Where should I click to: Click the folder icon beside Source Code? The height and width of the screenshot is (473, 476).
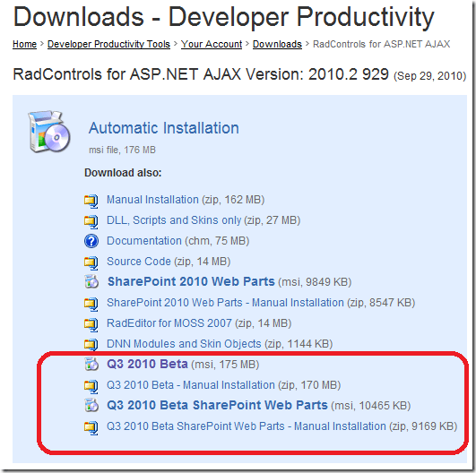pyautogui.click(x=91, y=262)
